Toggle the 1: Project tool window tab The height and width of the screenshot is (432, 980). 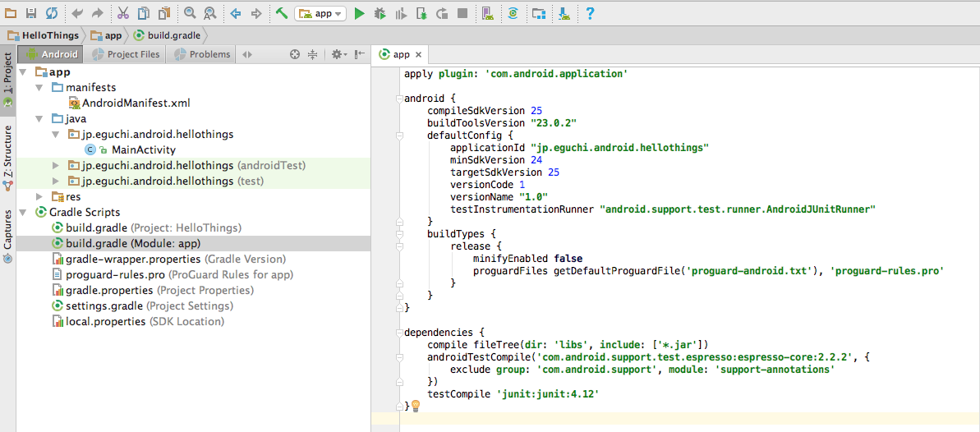point(8,80)
